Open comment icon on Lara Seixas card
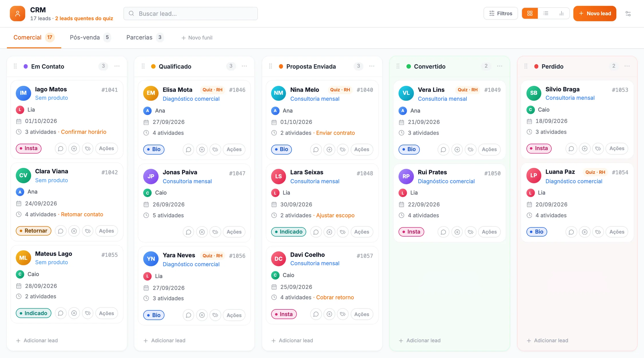This screenshot has width=644, height=358. [316, 232]
